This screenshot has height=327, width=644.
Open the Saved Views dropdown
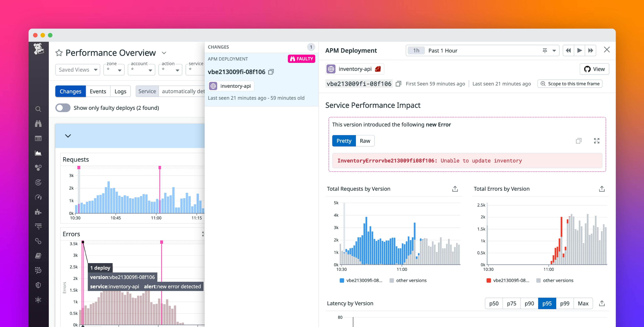pyautogui.click(x=77, y=69)
